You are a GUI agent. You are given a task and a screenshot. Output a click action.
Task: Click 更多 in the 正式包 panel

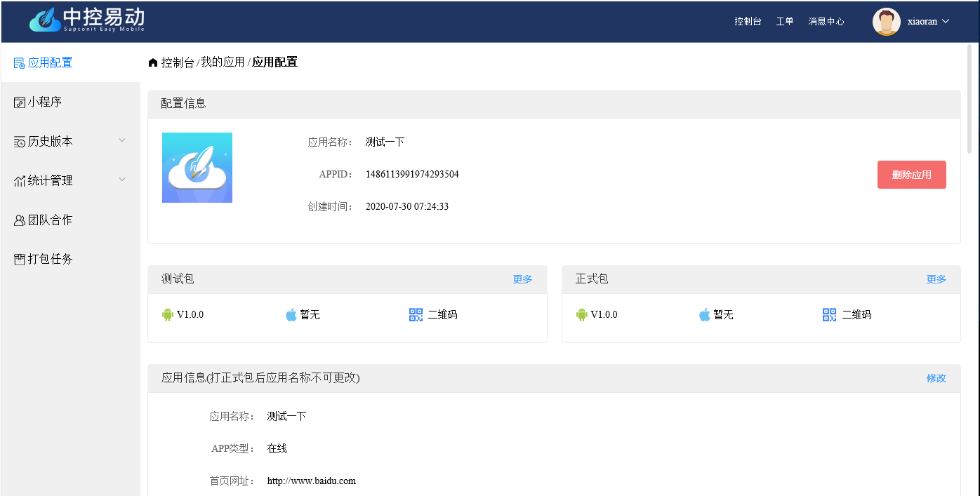(x=936, y=279)
